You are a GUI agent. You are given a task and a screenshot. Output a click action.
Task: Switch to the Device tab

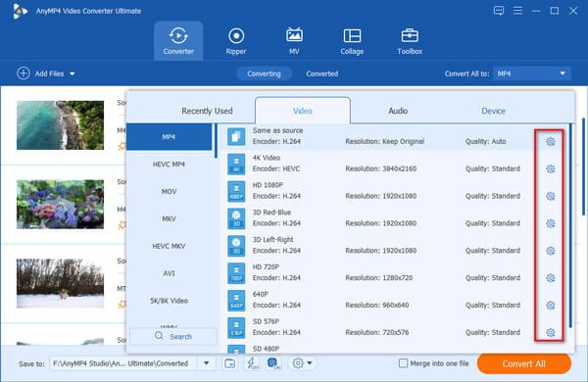pos(493,111)
